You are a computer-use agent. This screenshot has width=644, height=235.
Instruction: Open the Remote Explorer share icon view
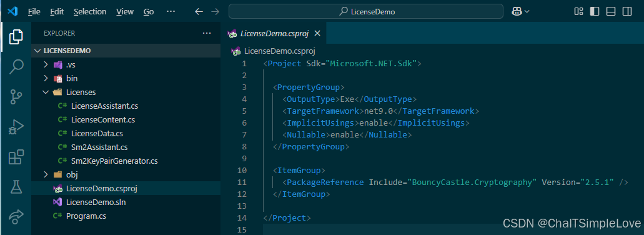point(16,216)
